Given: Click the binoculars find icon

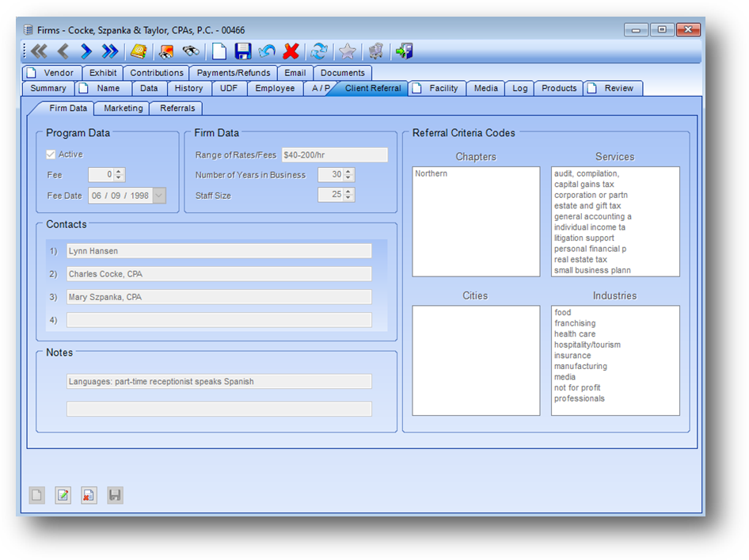Looking at the screenshot, I should [x=191, y=51].
